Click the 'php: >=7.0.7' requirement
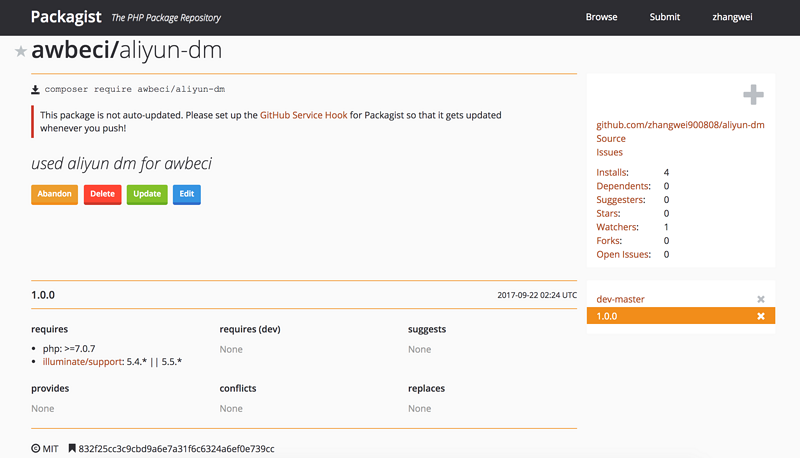 point(69,349)
